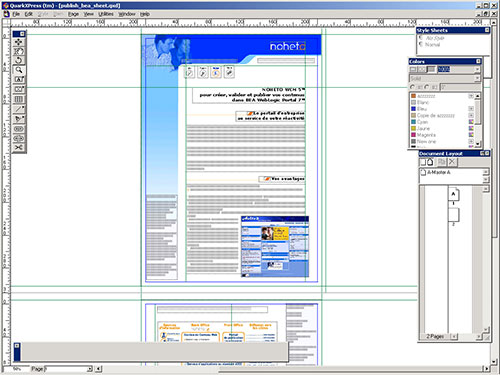Click the zoom percentage field in the status bar
Image resolution: width=500 pixels, height=375 pixels.
[17, 369]
